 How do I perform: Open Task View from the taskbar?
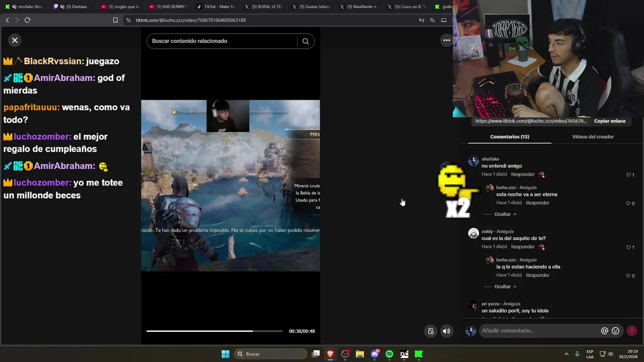(315, 354)
